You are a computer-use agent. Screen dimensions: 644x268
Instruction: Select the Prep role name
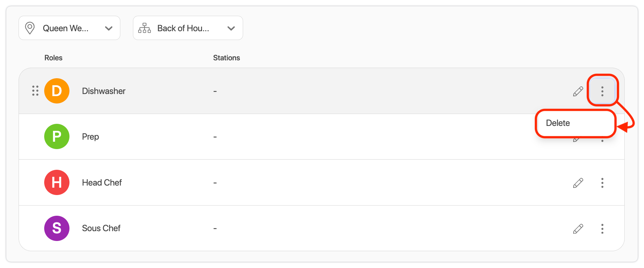tap(90, 136)
